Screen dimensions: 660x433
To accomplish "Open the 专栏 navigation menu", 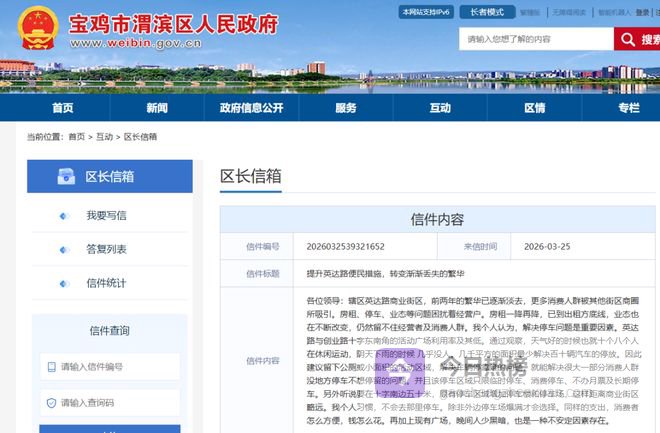I will click(x=629, y=108).
